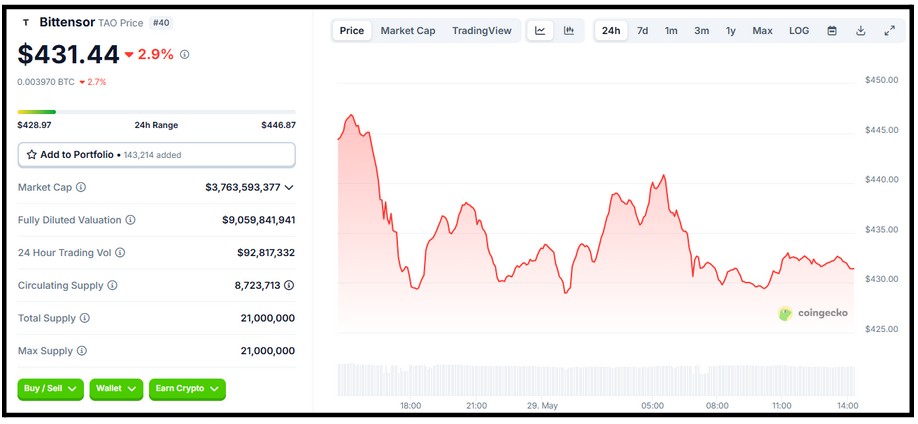Open Earn Crypto dropdown
The width and height of the screenshot is (918, 424).
point(187,389)
